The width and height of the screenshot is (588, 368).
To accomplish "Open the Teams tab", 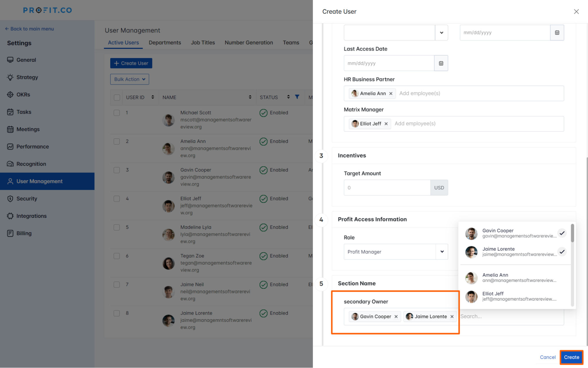I will pos(291,42).
